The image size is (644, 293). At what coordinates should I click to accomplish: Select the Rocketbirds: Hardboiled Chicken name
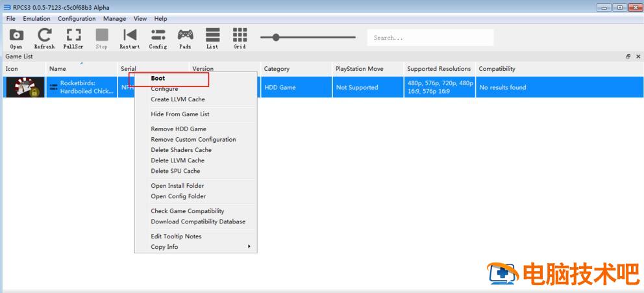[x=86, y=87]
